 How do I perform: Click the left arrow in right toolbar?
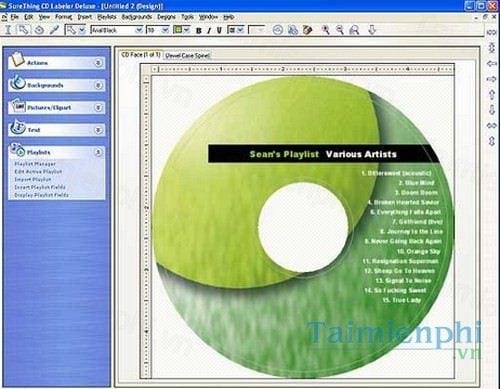tap(492, 63)
